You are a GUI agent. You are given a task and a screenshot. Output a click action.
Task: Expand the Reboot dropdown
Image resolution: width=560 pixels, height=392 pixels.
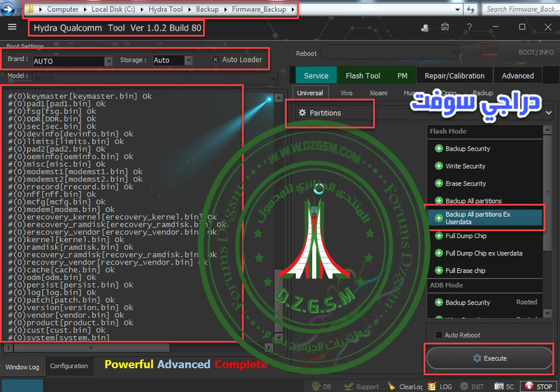pos(455,53)
